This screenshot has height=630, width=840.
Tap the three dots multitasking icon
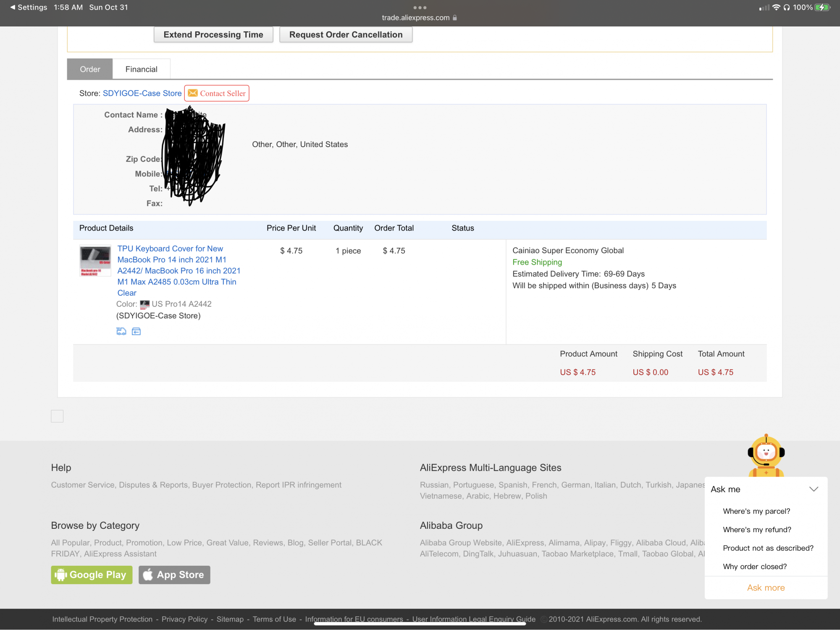420,8
